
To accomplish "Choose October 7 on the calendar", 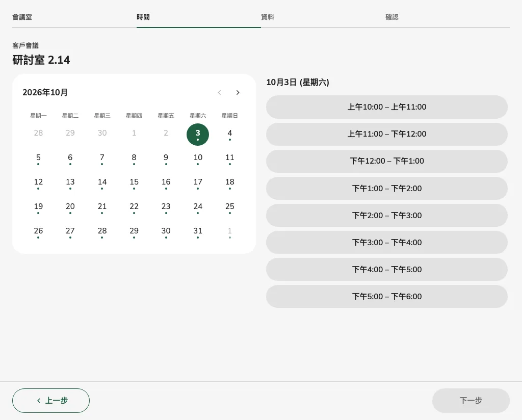I will (x=102, y=159).
